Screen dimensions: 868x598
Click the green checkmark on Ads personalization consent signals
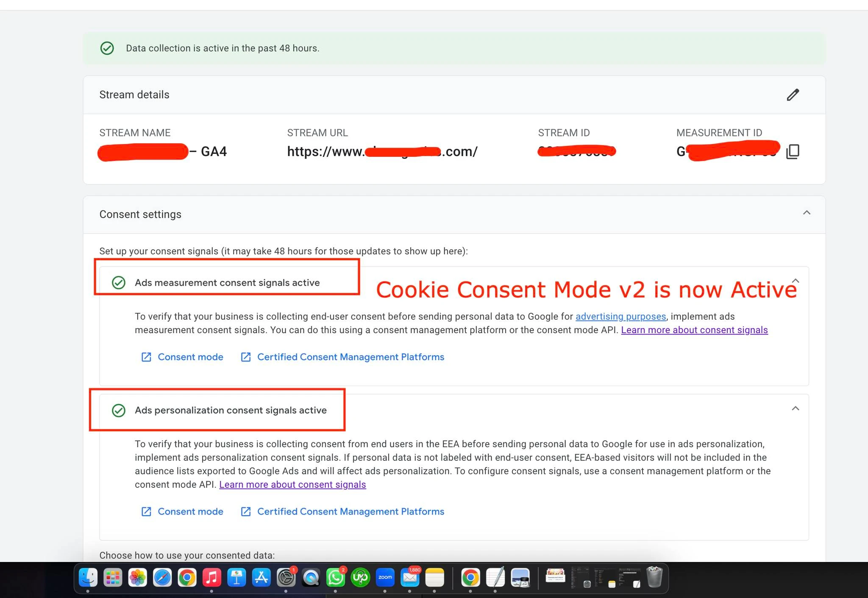(119, 410)
